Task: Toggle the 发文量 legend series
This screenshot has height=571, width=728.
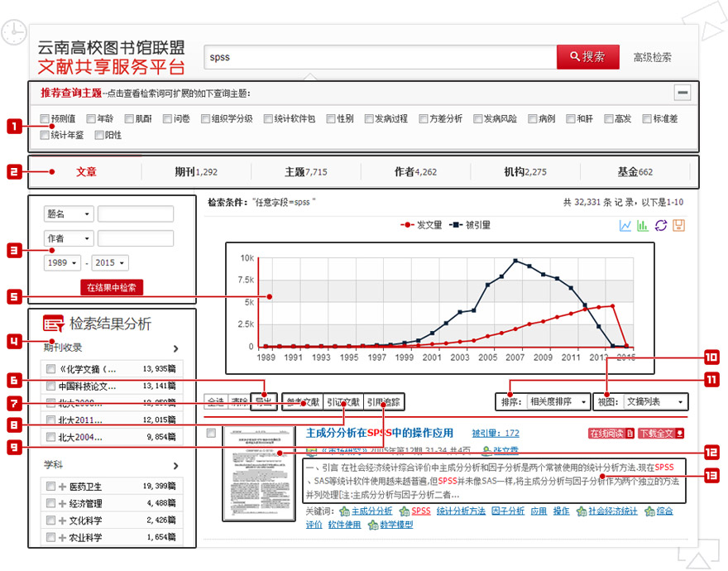Action: [x=422, y=224]
